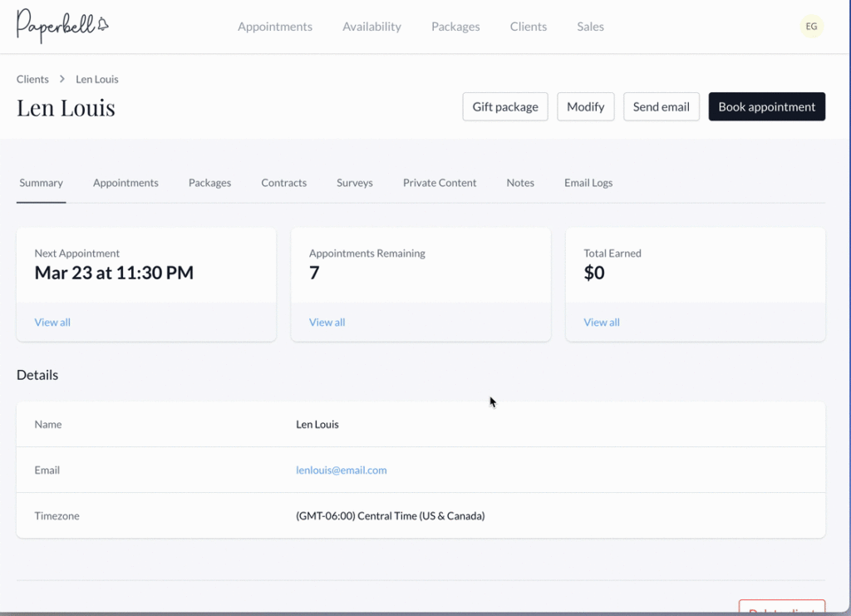
Task: Open Packages in top navigation
Action: tap(455, 27)
